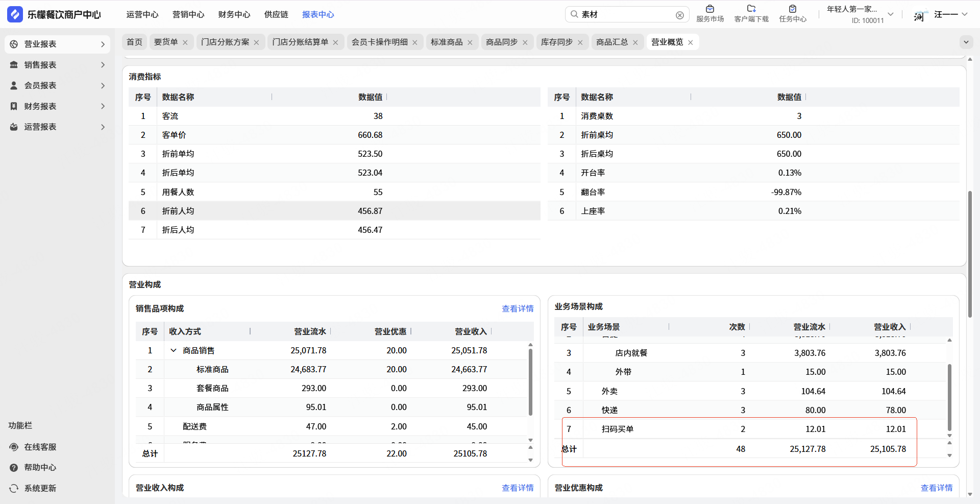The image size is (980, 504).
Task: Open 供应链 menu
Action: [276, 14]
